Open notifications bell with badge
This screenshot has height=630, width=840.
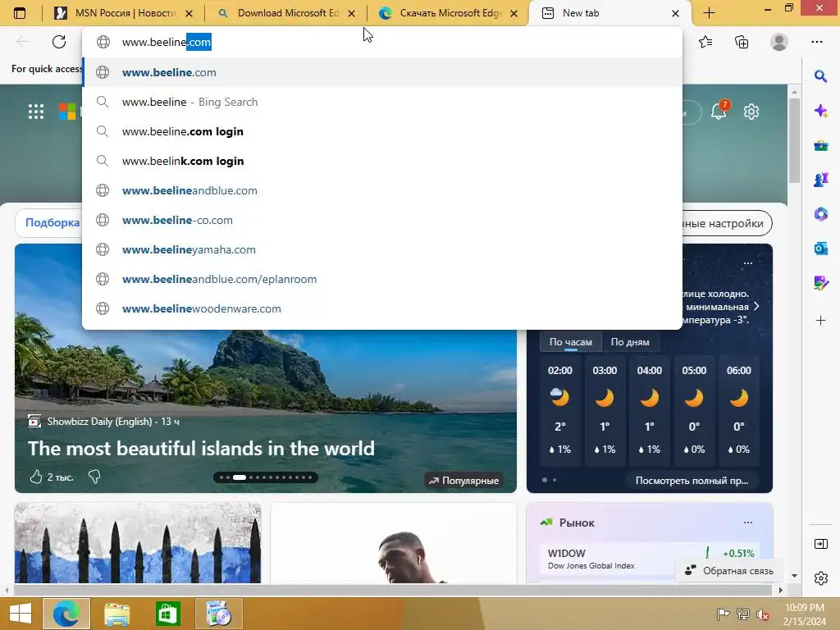click(x=719, y=111)
